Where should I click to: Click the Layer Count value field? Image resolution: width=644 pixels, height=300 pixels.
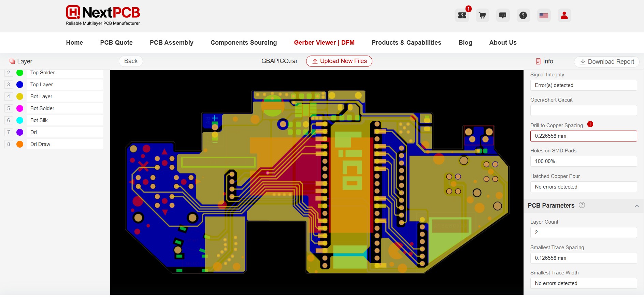click(x=584, y=232)
